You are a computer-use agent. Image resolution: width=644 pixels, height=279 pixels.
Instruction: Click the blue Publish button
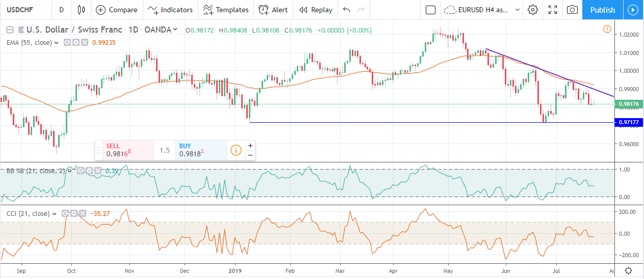click(603, 10)
